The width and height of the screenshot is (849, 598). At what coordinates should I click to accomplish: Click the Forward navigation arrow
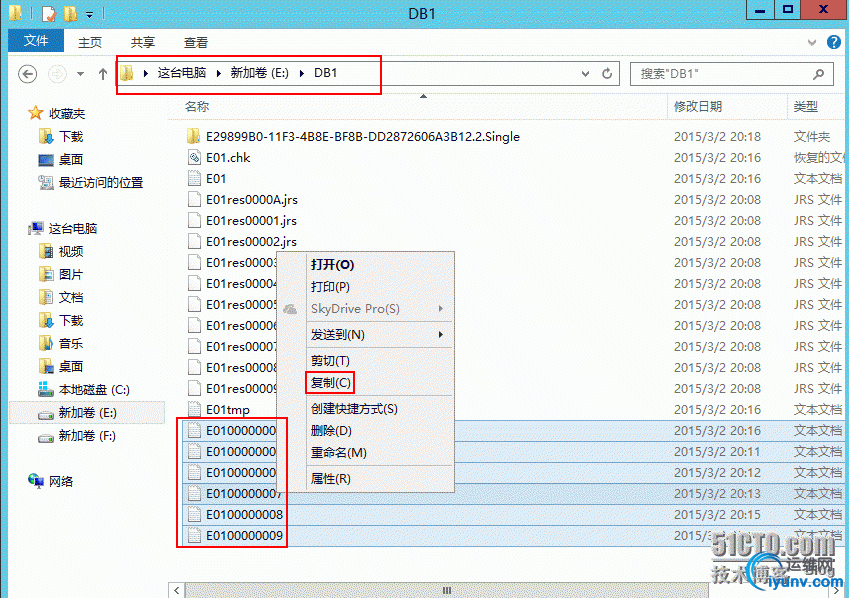(x=57, y=74)
